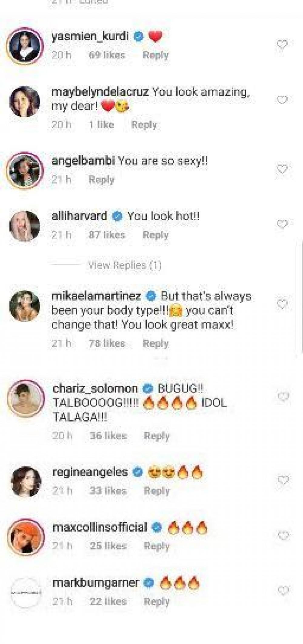Viewport: 303px width, 644px height.
Task: Open angelbambi's profile picture
Action: point(25,170)
